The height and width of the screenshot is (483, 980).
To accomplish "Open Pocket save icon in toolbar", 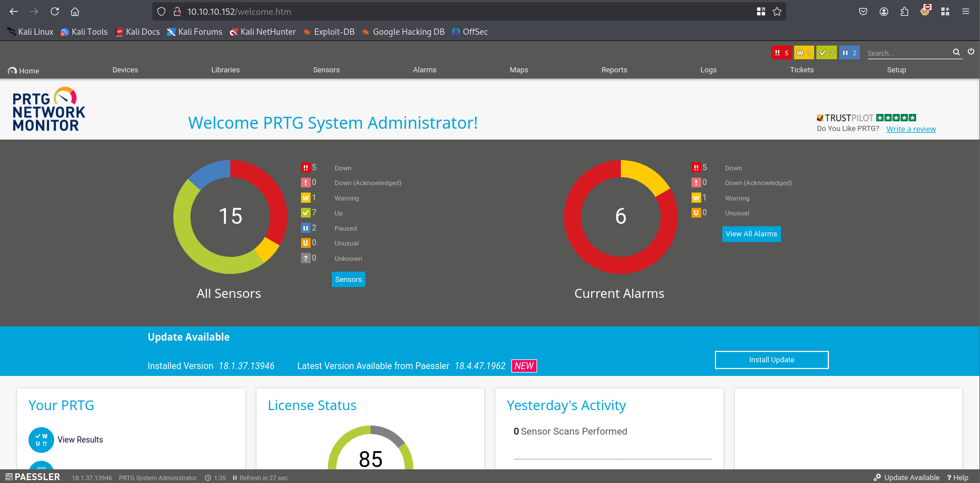I will pyautogui.click(x=863, y=11).
